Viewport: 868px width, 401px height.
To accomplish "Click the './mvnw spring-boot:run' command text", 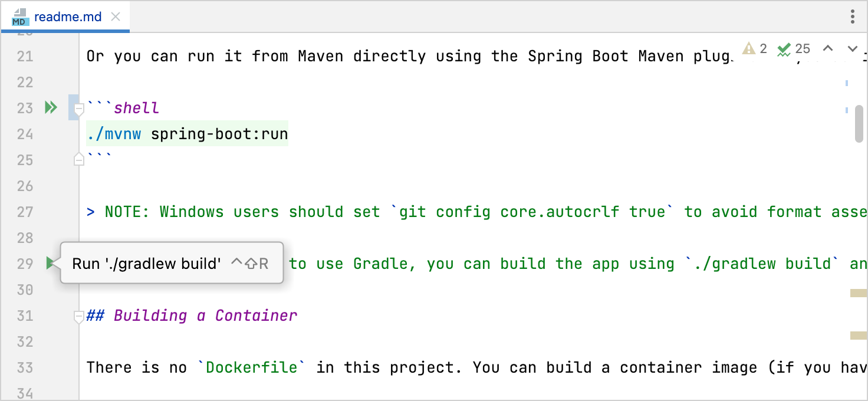I will click(186, 133).
